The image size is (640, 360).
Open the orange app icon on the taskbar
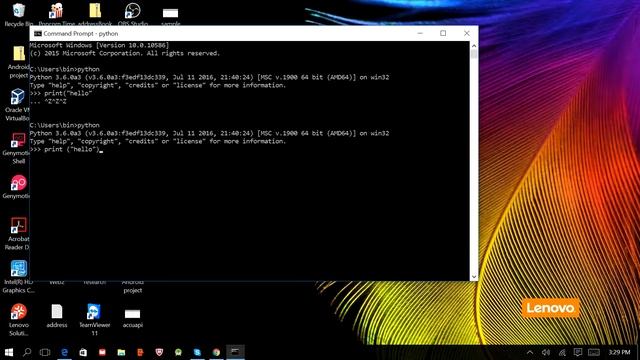click(x=140, y=352)
